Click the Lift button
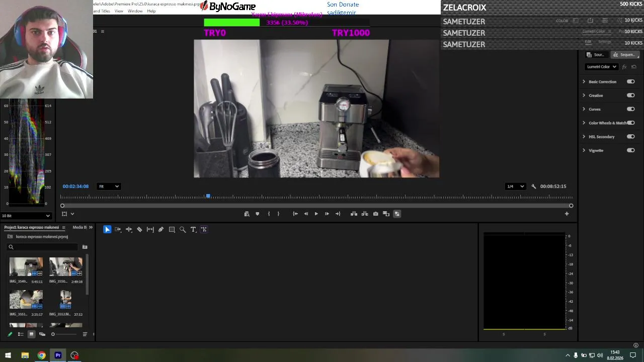This screenshot has width=644, height=362. tap(354, 214)
